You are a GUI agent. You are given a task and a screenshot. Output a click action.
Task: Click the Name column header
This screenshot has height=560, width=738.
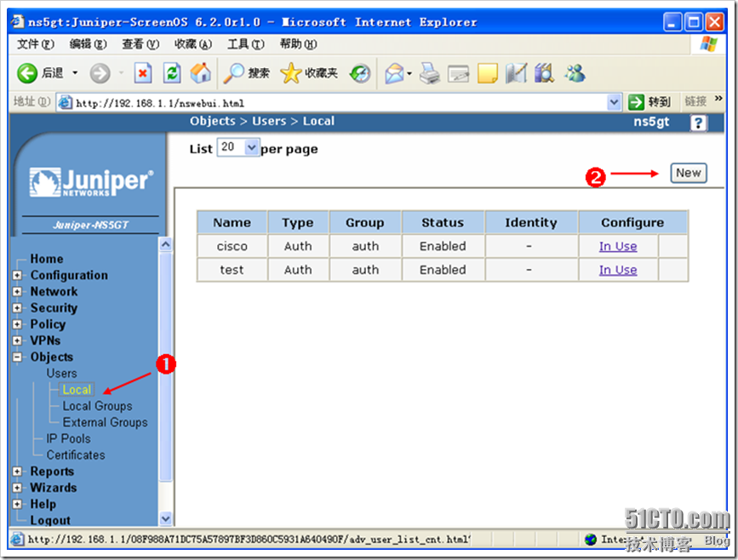pos(232,223)
